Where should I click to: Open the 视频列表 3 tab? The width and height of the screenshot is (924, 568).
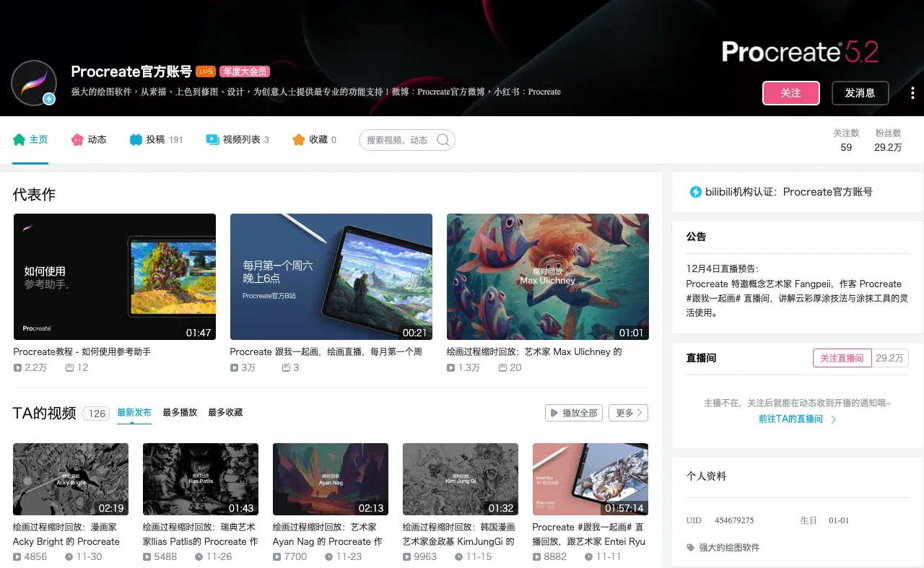pos(237,139)
